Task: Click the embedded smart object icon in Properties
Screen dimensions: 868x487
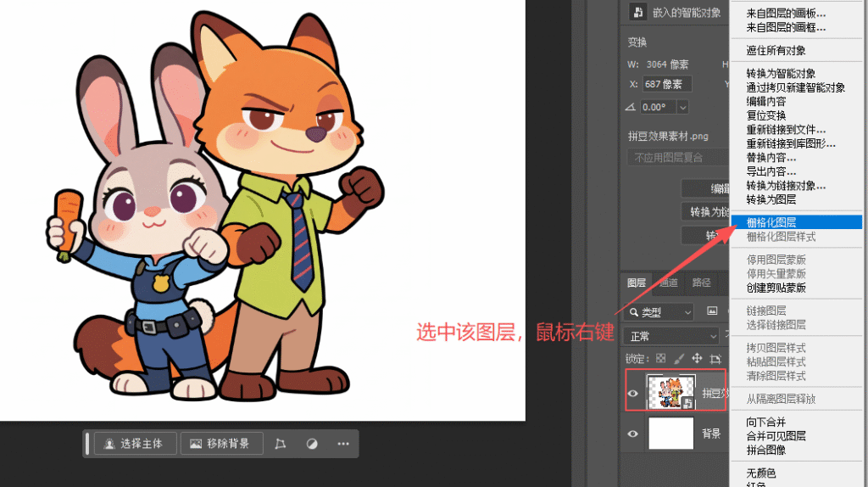Action: [x=637, y=12]
